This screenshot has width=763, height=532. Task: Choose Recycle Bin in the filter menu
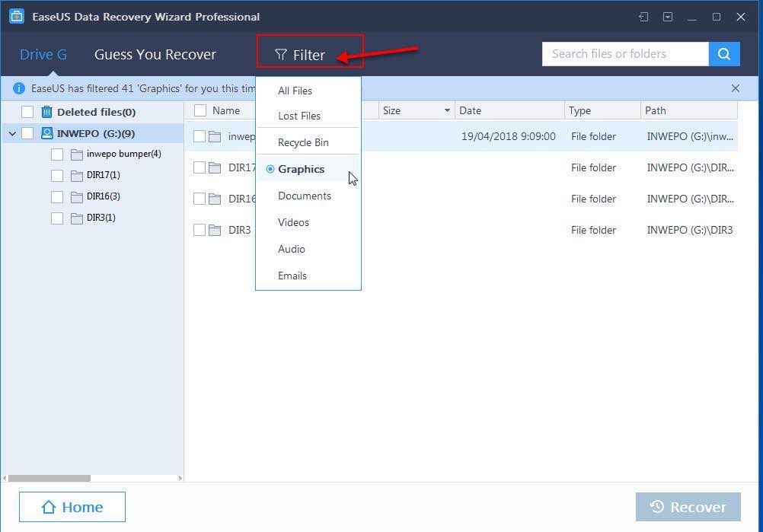click(x=303, y=142)
